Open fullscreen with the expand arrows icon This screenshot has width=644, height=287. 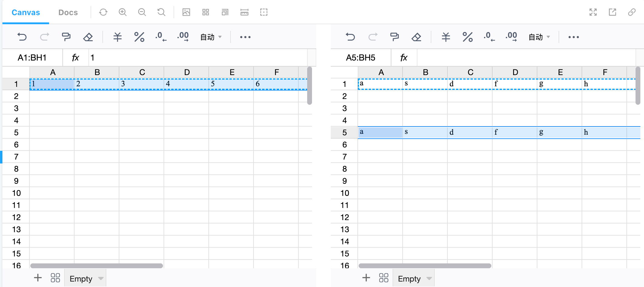[x=593, y=12]
